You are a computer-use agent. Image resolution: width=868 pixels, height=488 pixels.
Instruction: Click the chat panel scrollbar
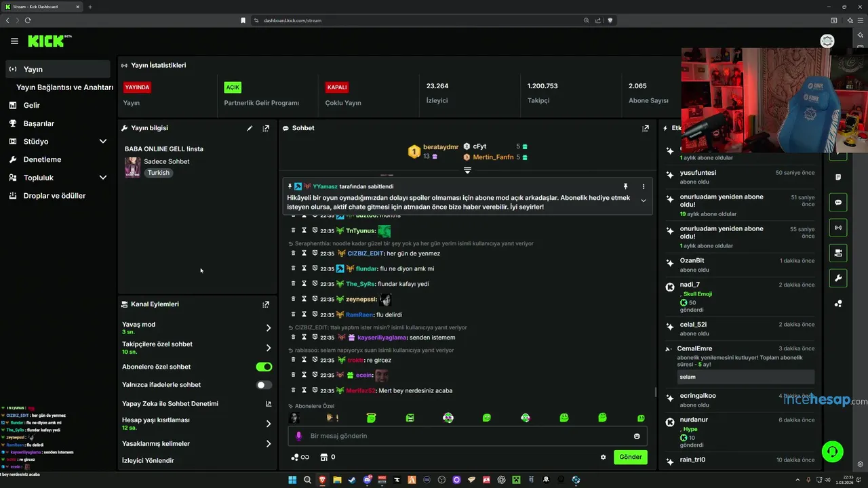click(655, 392)
